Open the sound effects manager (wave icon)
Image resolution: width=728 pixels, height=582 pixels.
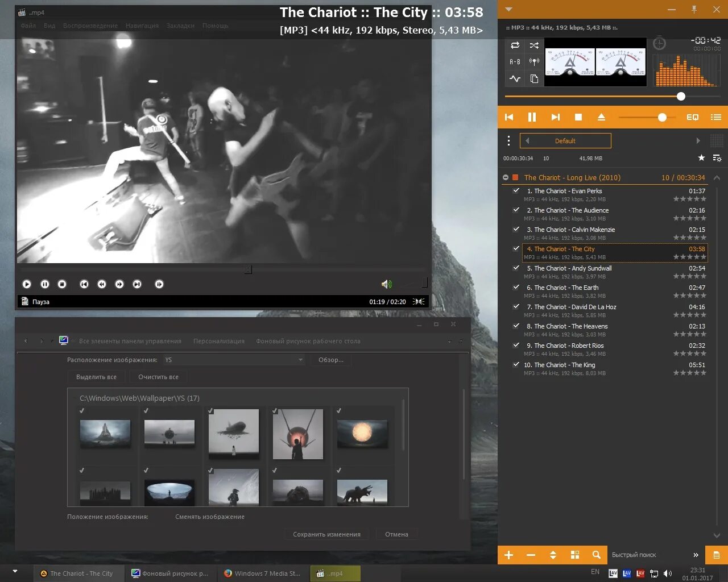coord(515,79)
